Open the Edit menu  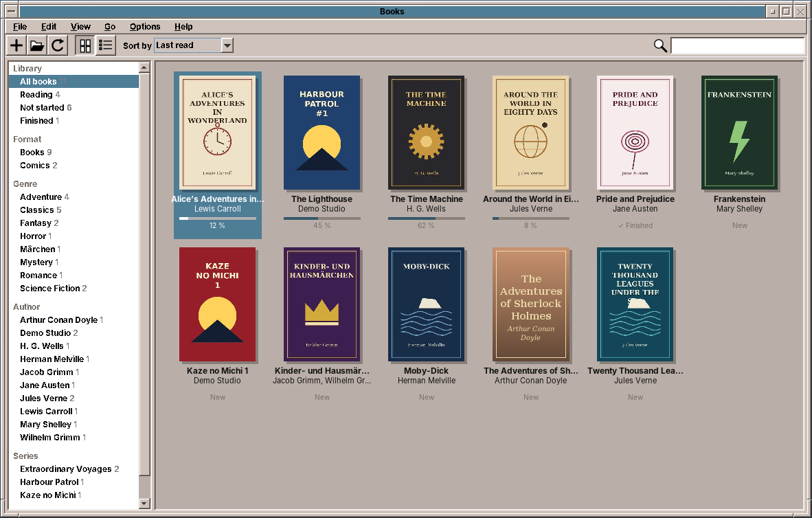[49, 26]
